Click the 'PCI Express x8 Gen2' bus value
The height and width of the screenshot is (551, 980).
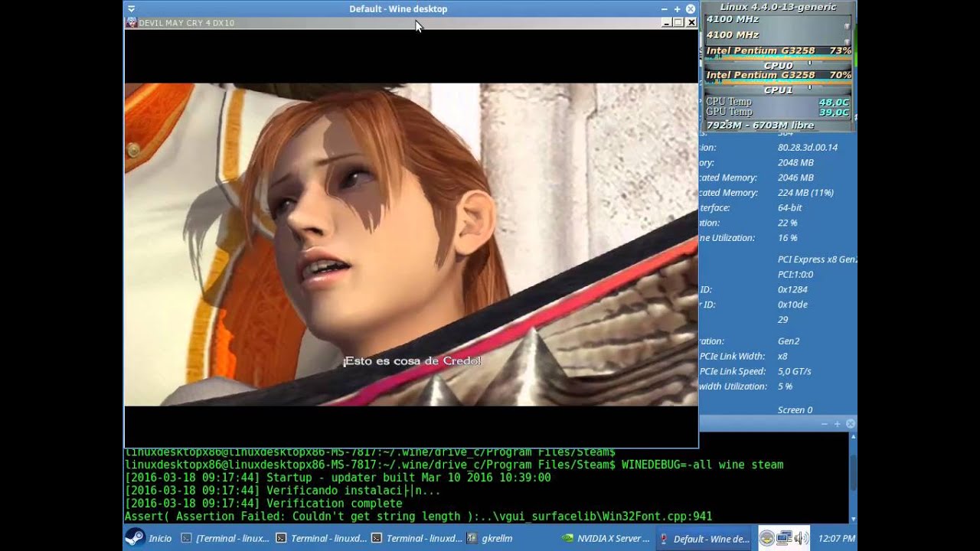(817, 259)
